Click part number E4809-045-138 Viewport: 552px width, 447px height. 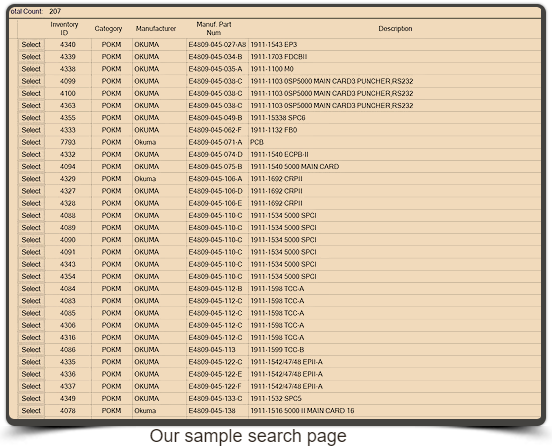click(212, 411)
